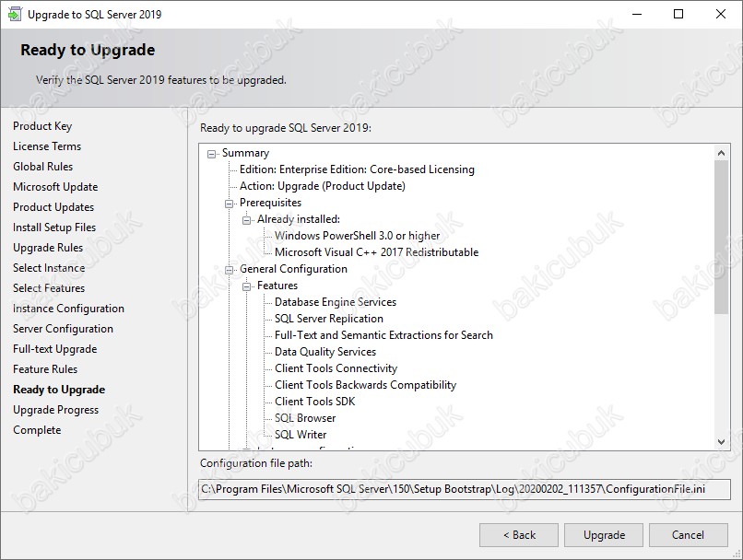The height and width of the screenshot is (560, 743).
Task: Go to Upgrade Rules step
Action: point(48,248)
